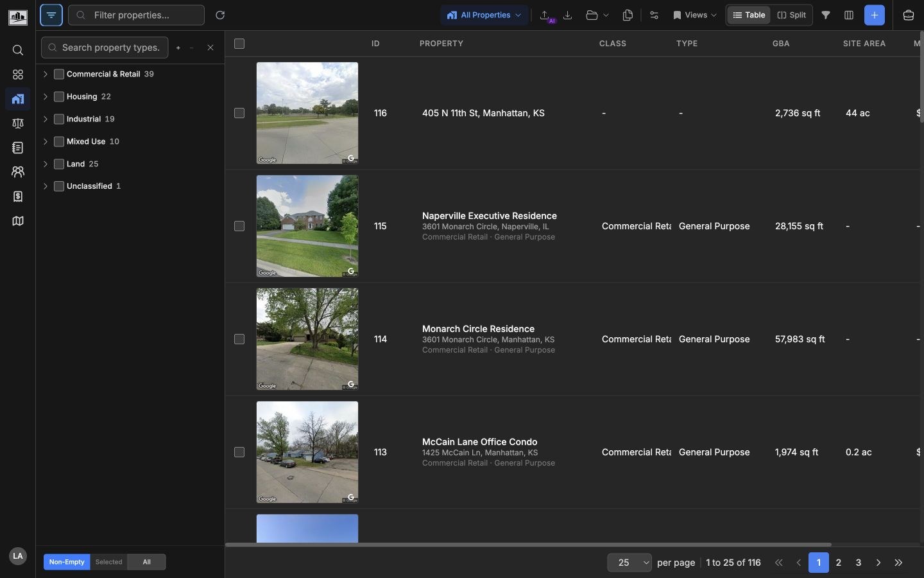Open the briefcase icon at top right
This screenshot has width=924, height=578.
coord(909,15)
